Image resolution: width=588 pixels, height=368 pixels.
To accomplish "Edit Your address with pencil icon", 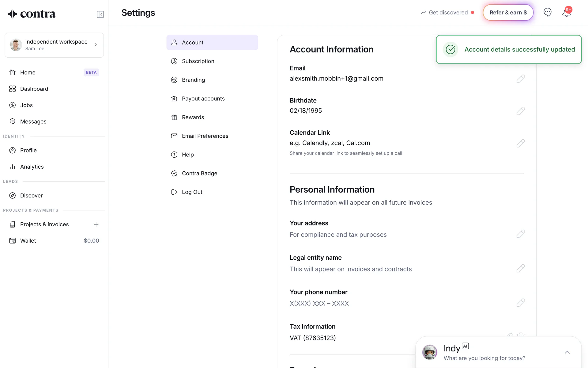I will [x=520, y=234].
